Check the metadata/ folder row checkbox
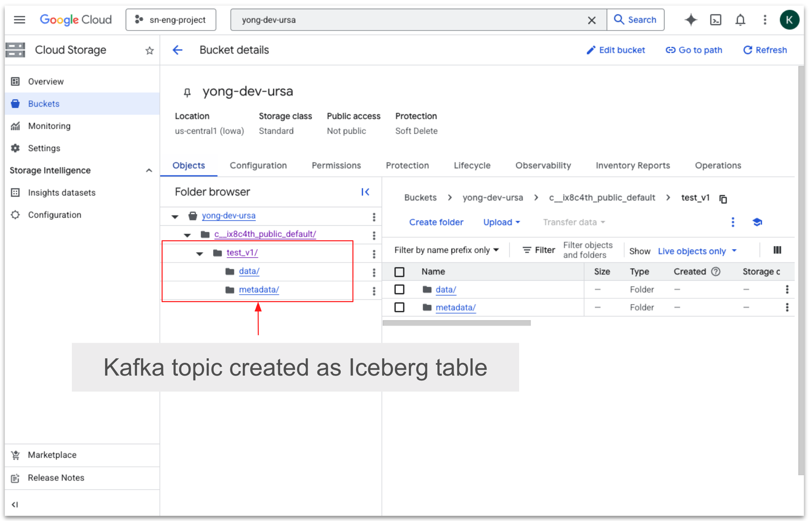Image resolution: width=812 pixels, height=521 pixels. (399, 307)
